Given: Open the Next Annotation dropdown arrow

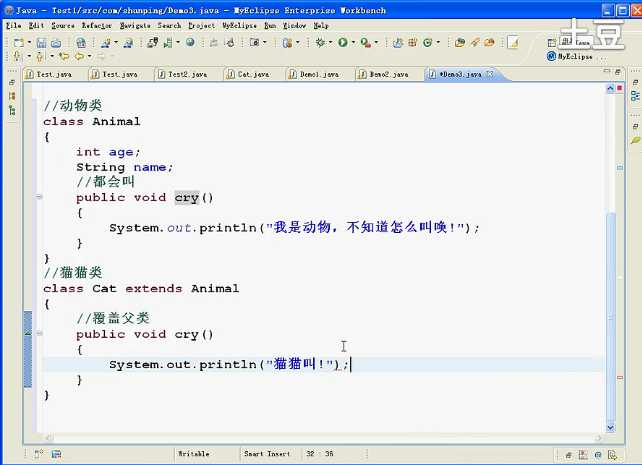Looking at the screenshot, I should pos(29,56).
